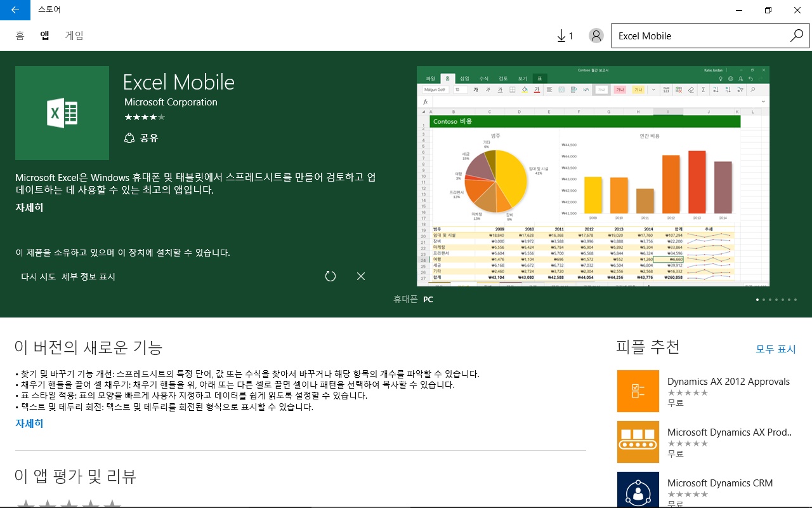812x508 pixels.
Task: Switch to the 앱 tab
Action: (x=44, y=36)
